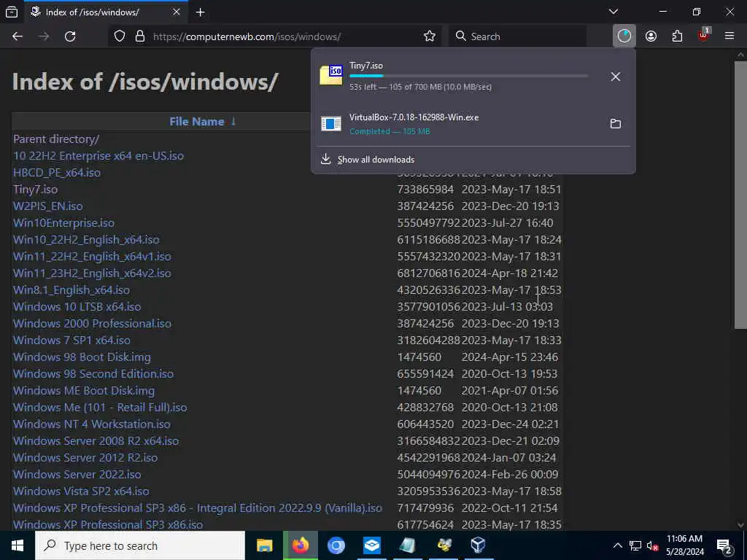Screen dimensions: 747x560
Task: Click the taskbar 'Type here to search' box
Action: pyautogui.click(x=140, y=545)
